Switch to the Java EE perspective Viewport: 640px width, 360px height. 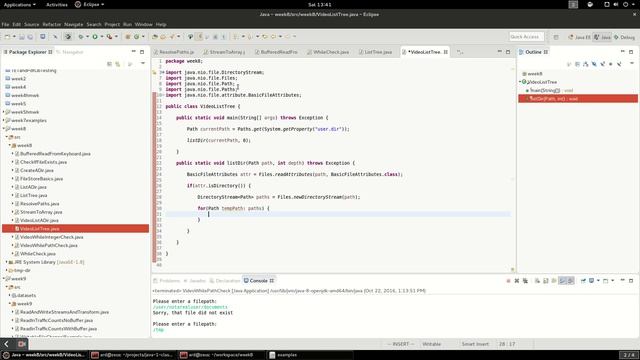pyautogui.click(x=580, y=37)
